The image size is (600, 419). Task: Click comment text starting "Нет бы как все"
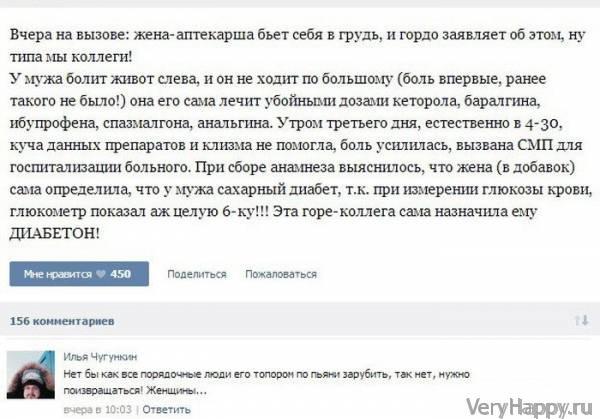coord(266,374)
